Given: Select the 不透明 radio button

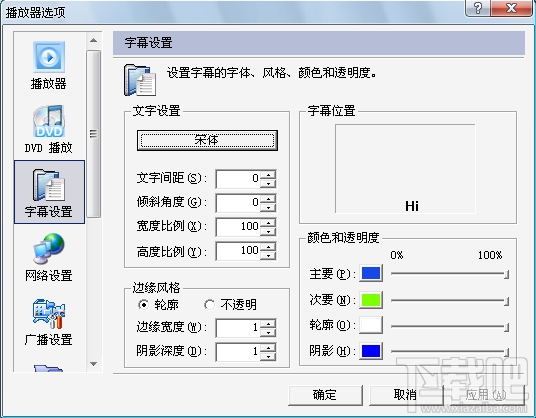Looking at the screenshot, I should [209, 304].
